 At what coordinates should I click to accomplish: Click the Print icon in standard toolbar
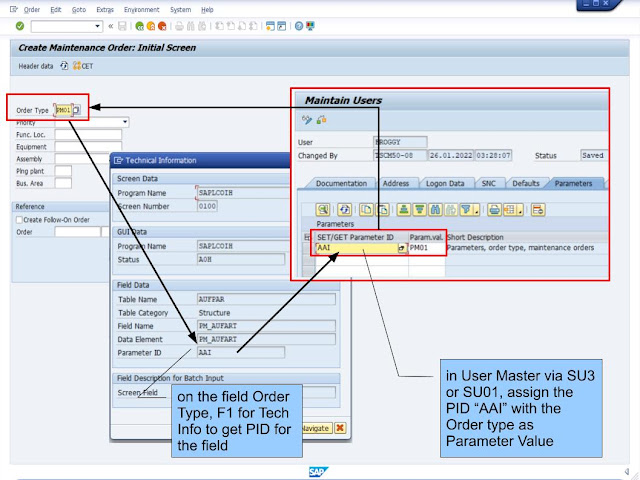click(x=179, y=26)
